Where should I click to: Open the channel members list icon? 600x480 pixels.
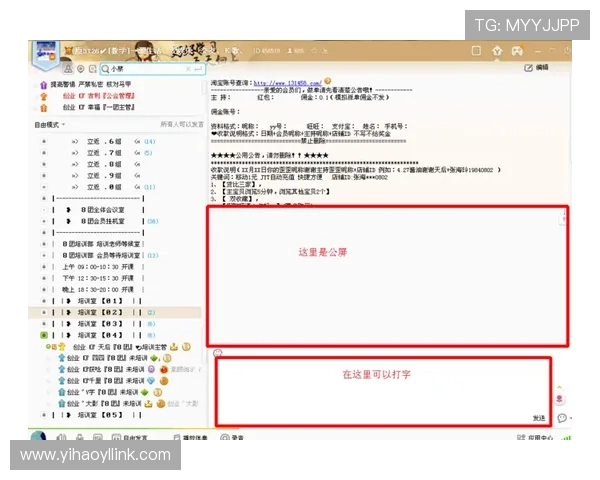68,69
